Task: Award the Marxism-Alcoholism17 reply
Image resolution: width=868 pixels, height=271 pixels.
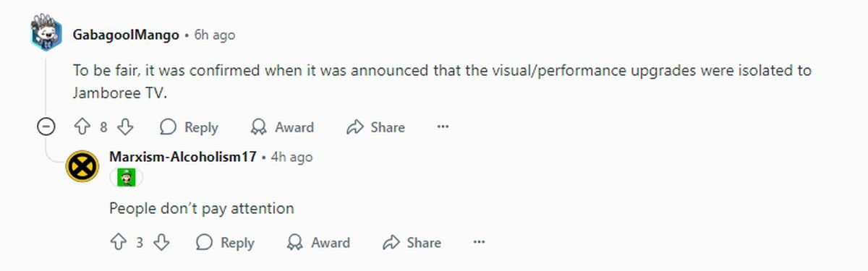Action: (x=318, y=243)
